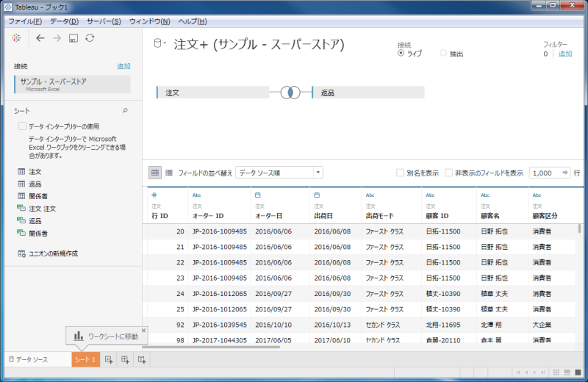Toggle 別名を表示 checkbox
Viewport: 588px width, 382px height.
[x=400, y=173]
